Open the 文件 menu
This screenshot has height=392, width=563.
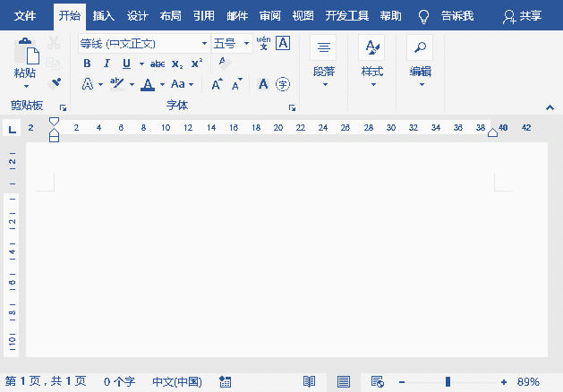pos(24,15)
